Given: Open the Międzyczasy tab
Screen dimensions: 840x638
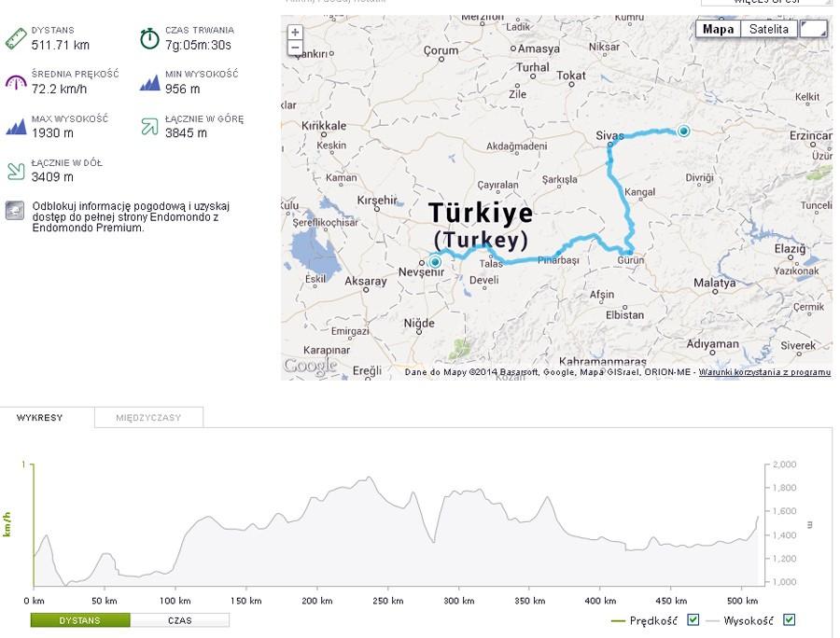Looking at the screenshot, I should tap(148, 418).
